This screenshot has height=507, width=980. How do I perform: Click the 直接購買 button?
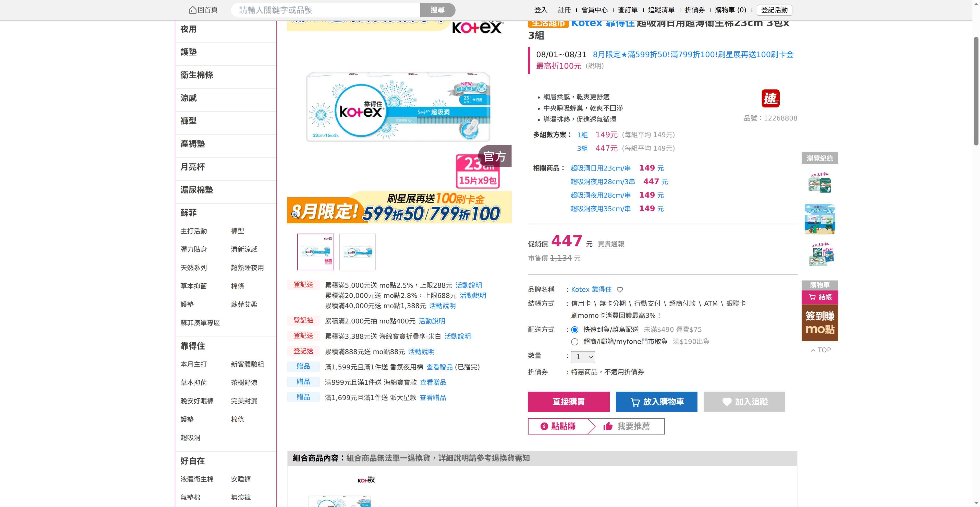[569, 402]
